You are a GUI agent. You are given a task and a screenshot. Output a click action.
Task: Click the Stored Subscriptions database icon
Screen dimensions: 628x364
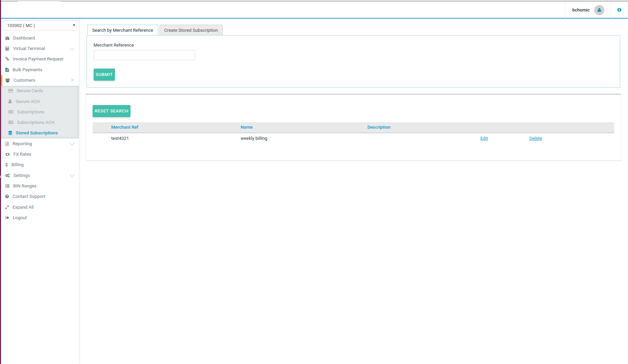coord(10,133)
